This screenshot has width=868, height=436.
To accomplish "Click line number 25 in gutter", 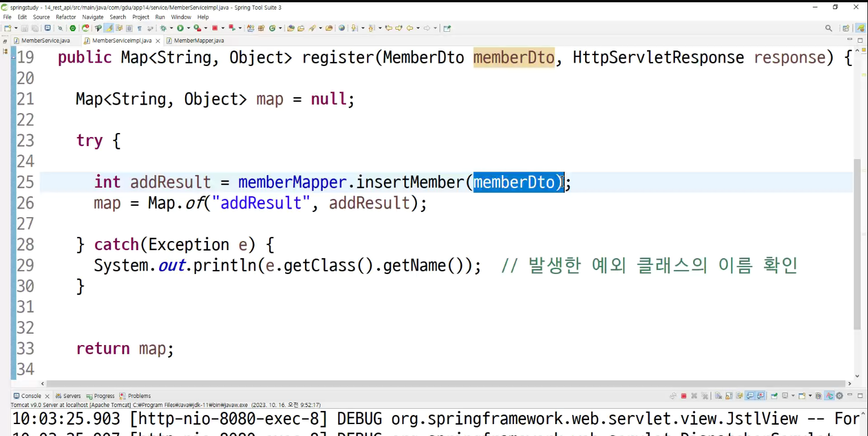I will coord(25,182).
